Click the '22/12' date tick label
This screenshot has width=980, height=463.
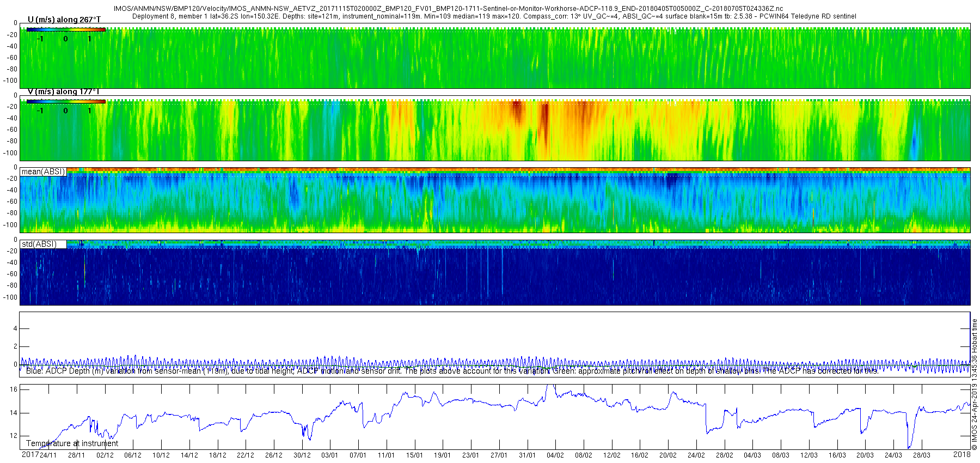coord(246,455)
